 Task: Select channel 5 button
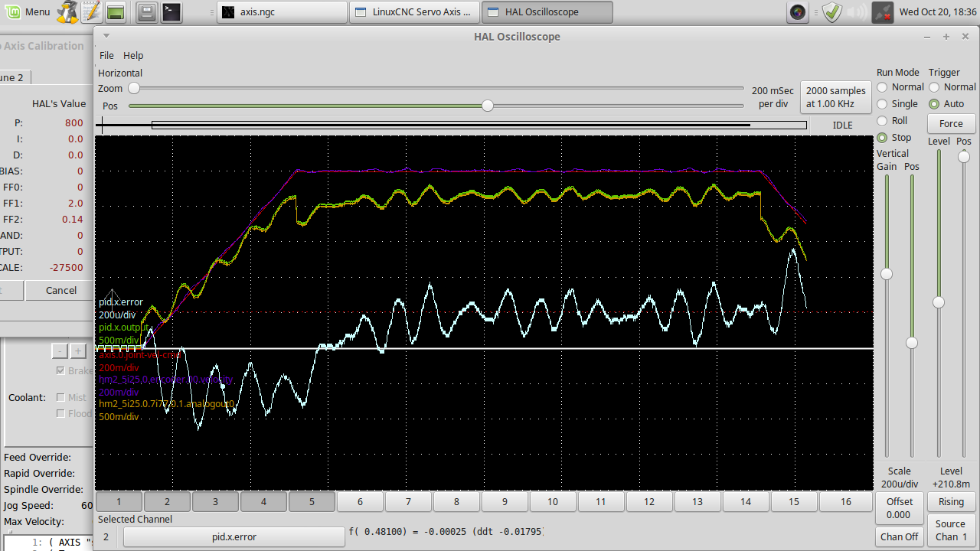pos(312,502)
